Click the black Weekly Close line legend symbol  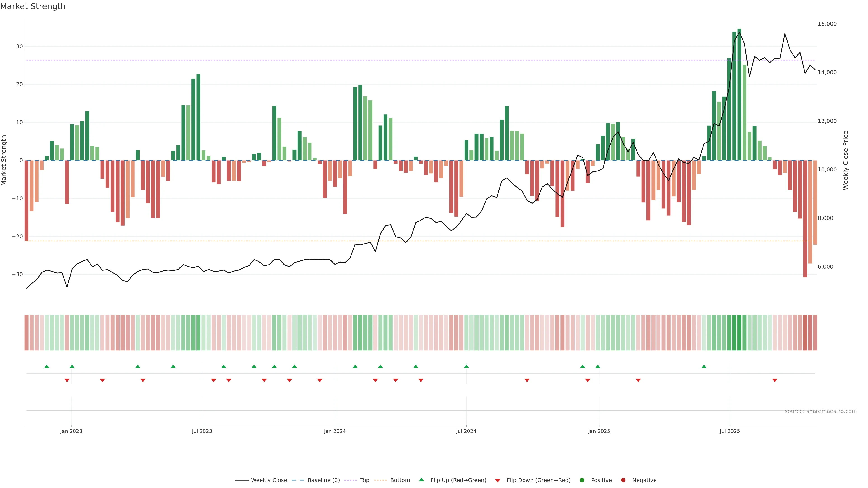242,480
